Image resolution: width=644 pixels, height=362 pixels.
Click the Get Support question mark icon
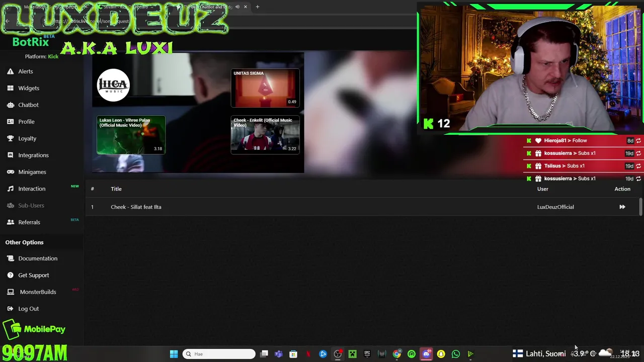coord(10,275)
